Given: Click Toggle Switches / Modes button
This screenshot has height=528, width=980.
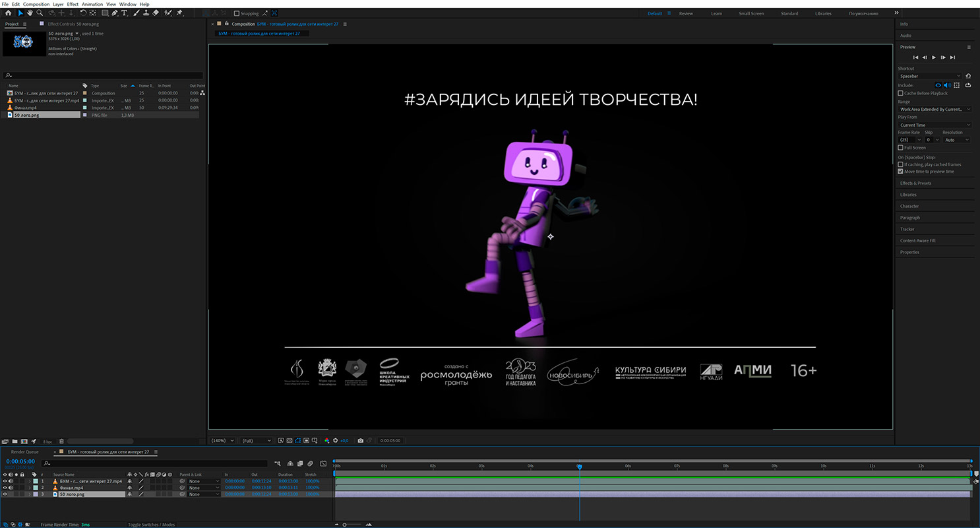Looking at the screenshot, I should (151, 525).
